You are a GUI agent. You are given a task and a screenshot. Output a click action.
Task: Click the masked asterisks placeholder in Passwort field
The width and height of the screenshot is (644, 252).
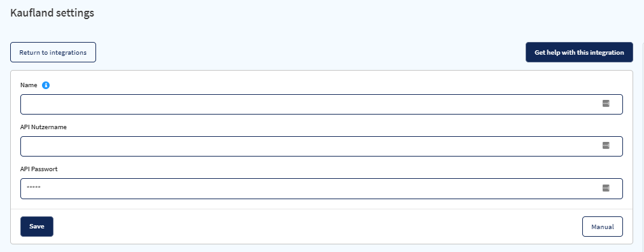pos(34,188)
